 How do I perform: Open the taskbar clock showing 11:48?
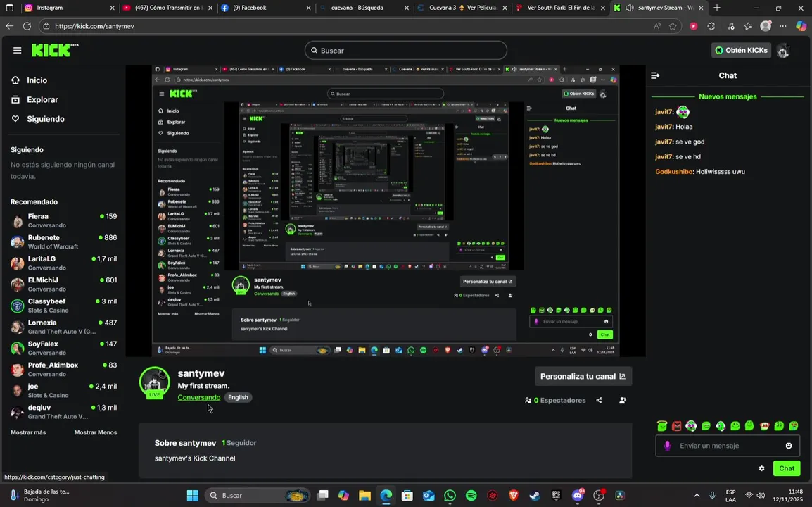[788, 496]
